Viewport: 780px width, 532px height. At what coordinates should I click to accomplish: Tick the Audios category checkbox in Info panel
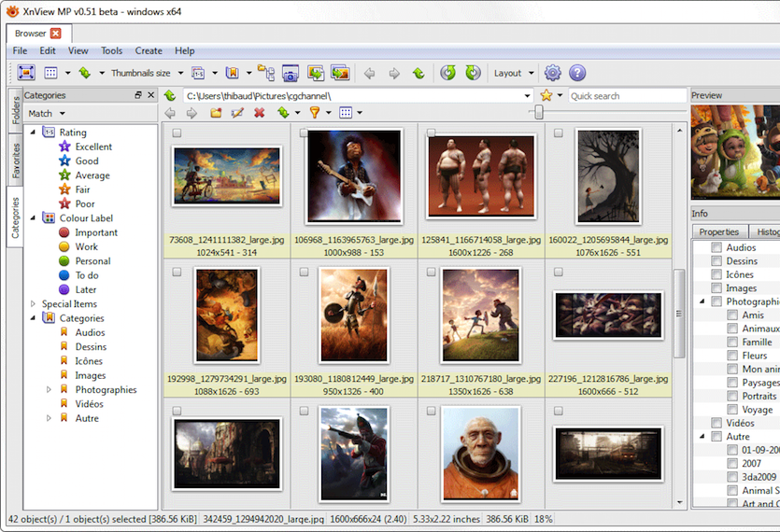716,247
